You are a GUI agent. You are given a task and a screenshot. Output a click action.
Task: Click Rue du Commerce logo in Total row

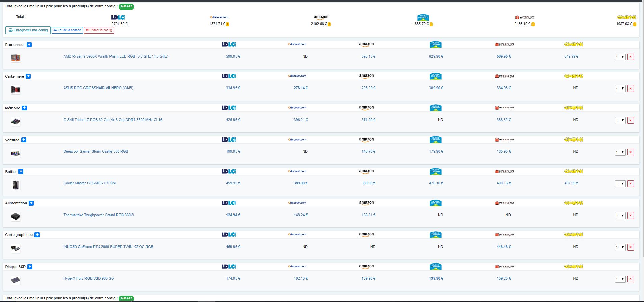[x=423, y=17]
